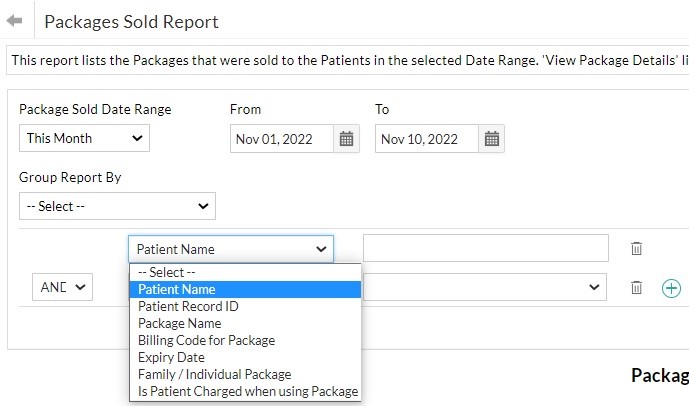Open the From date calendar picker
This screenshot has height=406, width=689.
(346, 139)
